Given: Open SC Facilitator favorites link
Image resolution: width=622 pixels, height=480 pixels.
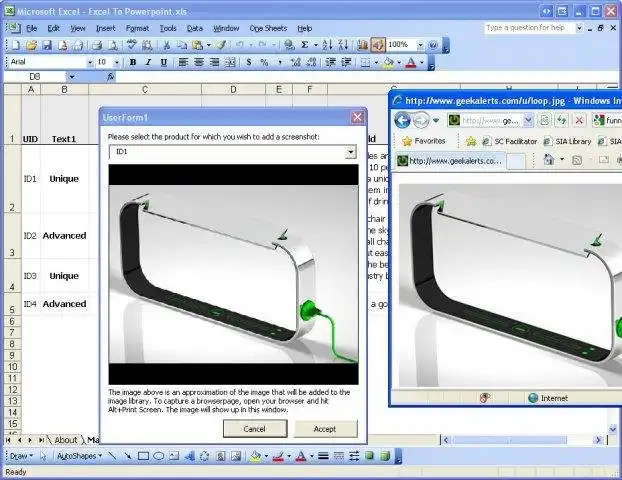Looking at the screenshot, I should point(510,141).
